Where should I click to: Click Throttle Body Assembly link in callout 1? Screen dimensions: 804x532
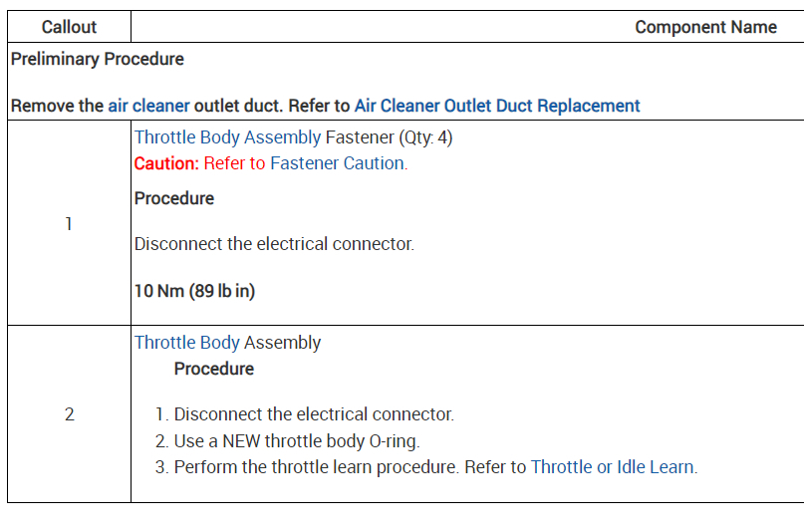tap(227, 137)
